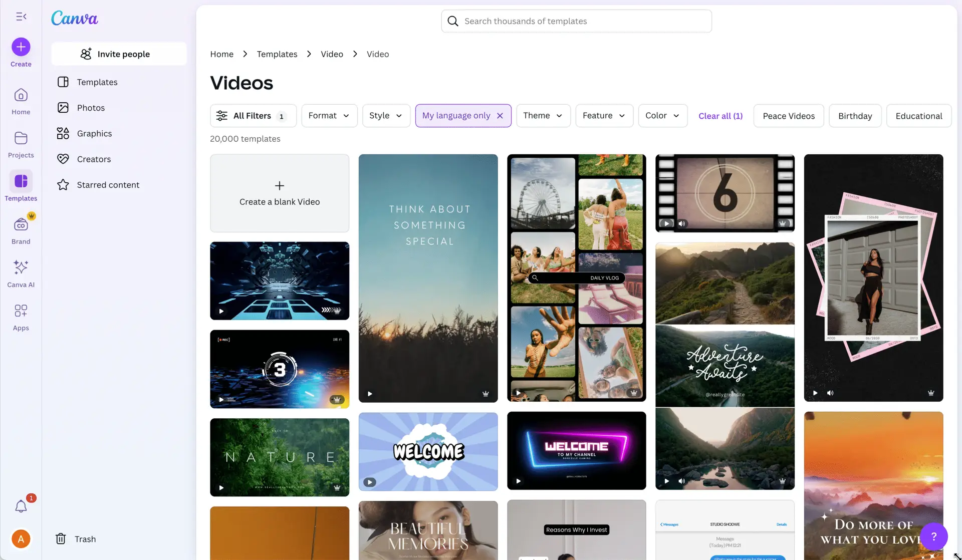Open the Trash bin
Viewport: 962px width, 560px height.
click(x=75, y=539)
